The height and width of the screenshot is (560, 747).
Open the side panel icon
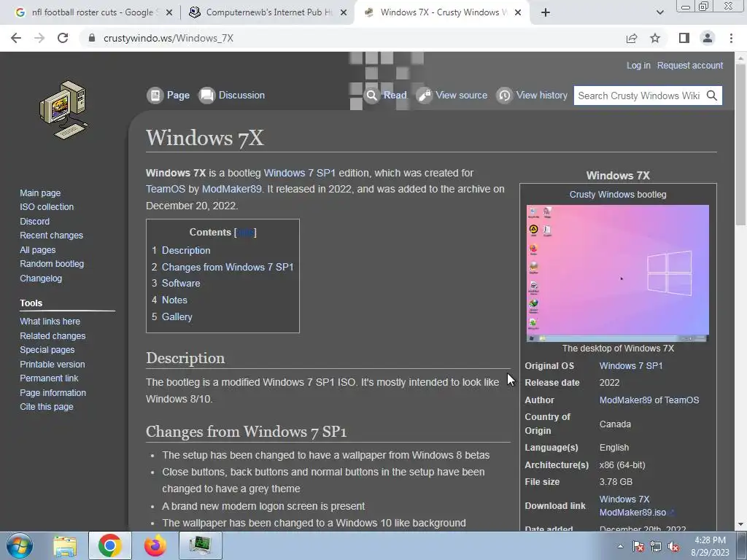[x=684, y=38]
